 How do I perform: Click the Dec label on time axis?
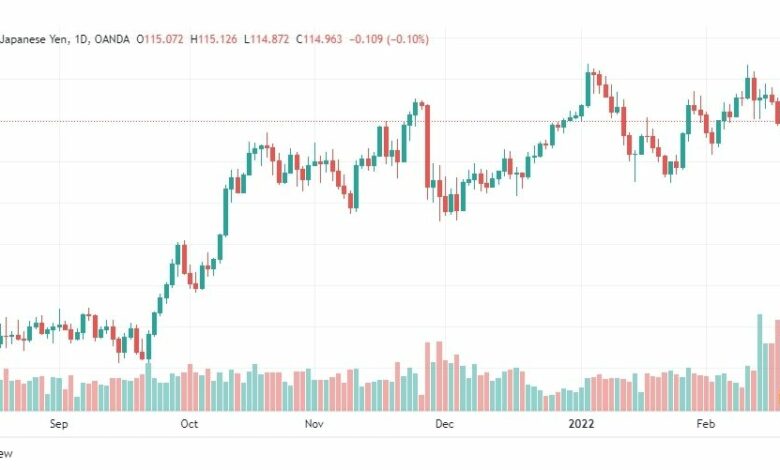tap(444, 424)
